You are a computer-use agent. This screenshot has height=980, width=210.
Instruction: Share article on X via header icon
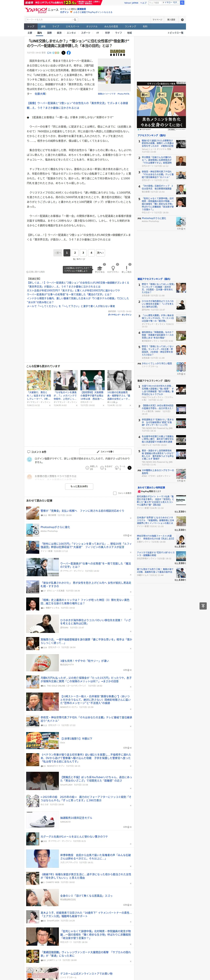(x=63, y=53)
